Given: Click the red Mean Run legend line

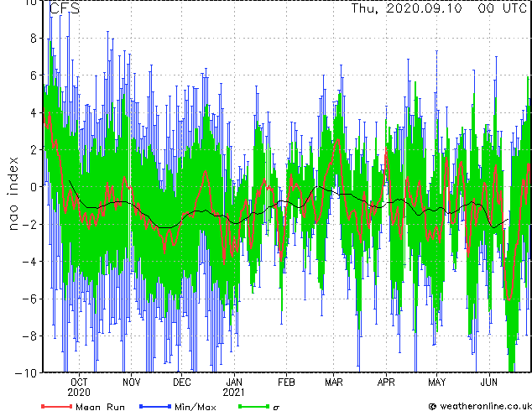Looking at the screenshot, I should pyautogui.click(x=57, y=406).
